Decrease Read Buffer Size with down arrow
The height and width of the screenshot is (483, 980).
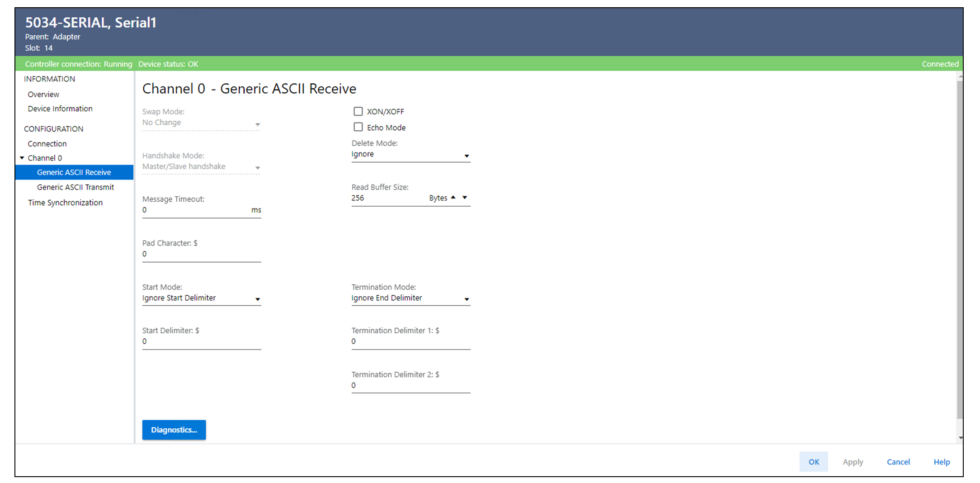pos(465,198)
